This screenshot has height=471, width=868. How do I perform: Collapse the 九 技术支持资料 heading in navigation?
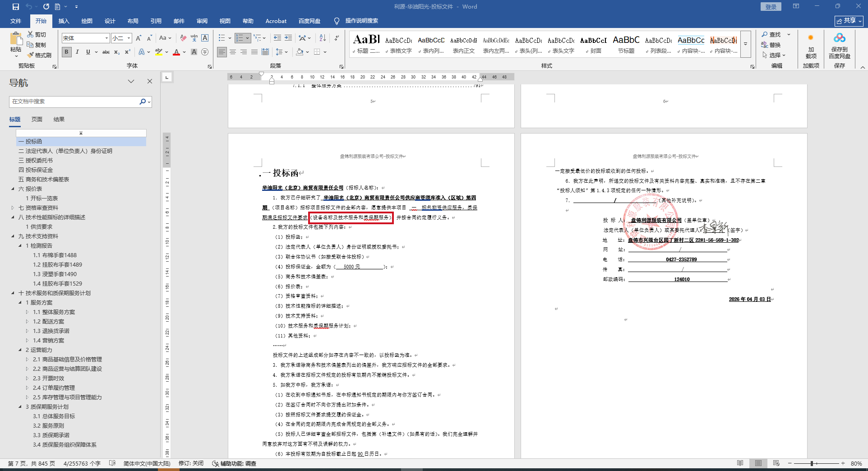[x=13, y=236]
